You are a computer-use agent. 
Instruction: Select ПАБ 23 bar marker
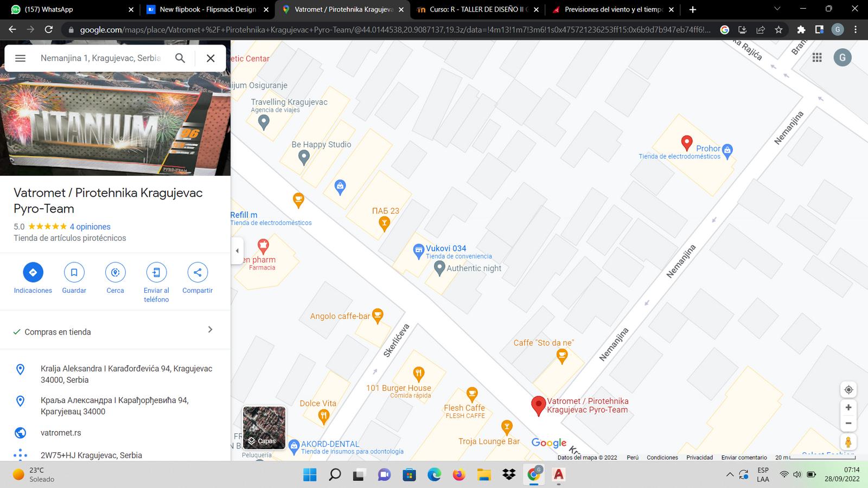[x=384, y=224]
